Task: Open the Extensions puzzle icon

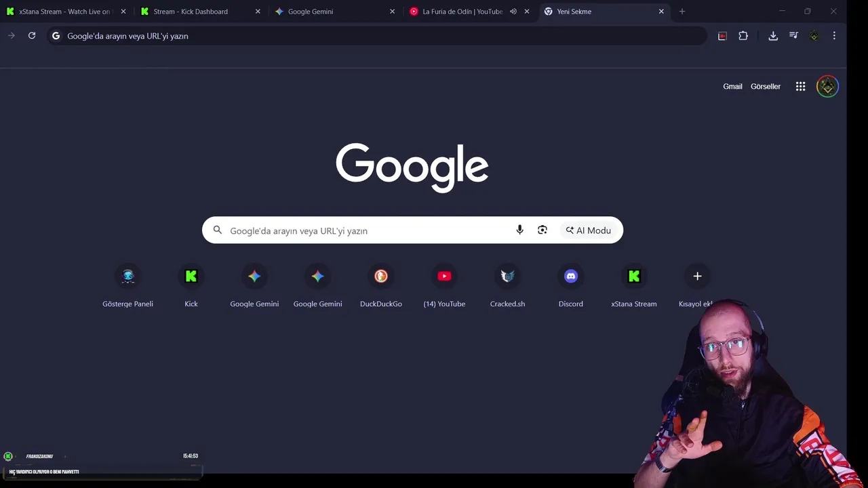Action: pyautogui.click(x=743, y=36)
